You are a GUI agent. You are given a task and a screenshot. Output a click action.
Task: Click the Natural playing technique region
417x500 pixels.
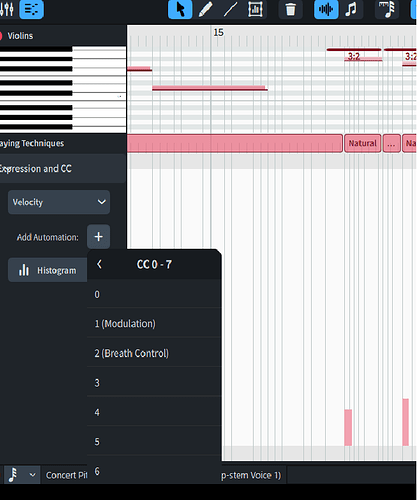click(363, 143)
